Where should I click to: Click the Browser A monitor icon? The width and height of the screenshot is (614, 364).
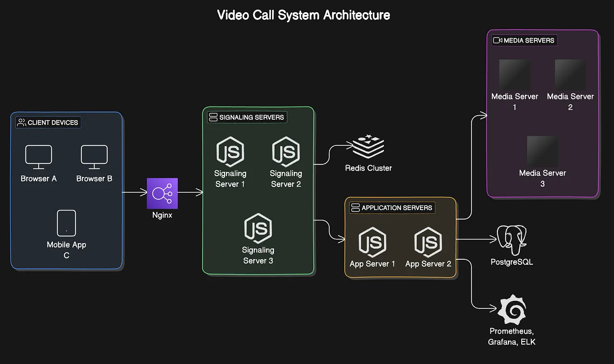(x=38, y=156)
